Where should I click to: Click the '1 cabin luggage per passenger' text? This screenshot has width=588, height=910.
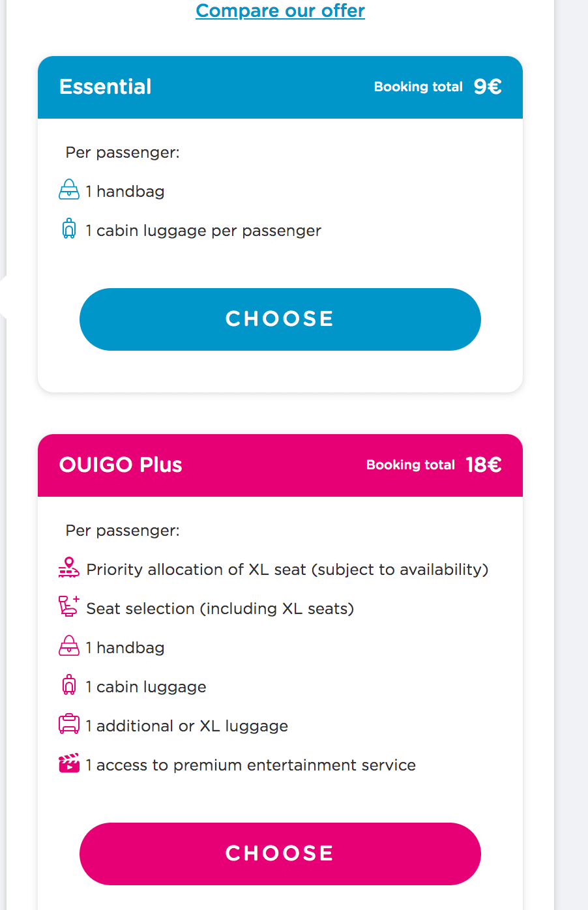(x=203, y=231)
